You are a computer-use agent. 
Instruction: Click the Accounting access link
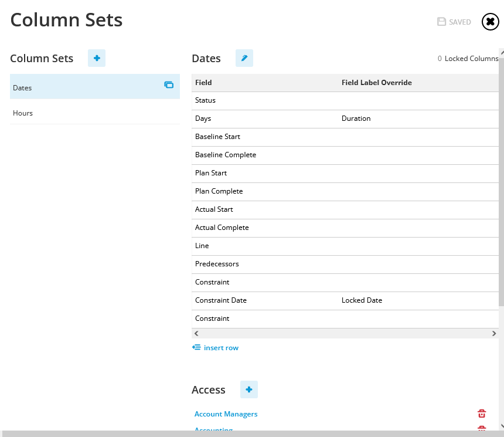tap(213, 430)
